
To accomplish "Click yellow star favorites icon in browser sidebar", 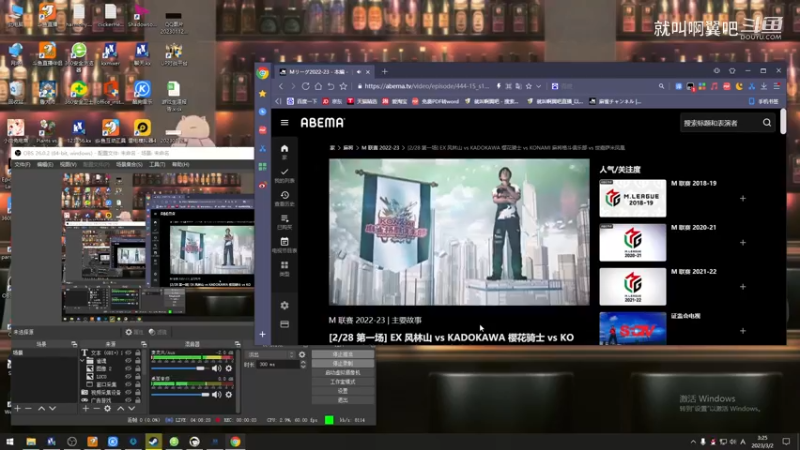I will point(262,93).
